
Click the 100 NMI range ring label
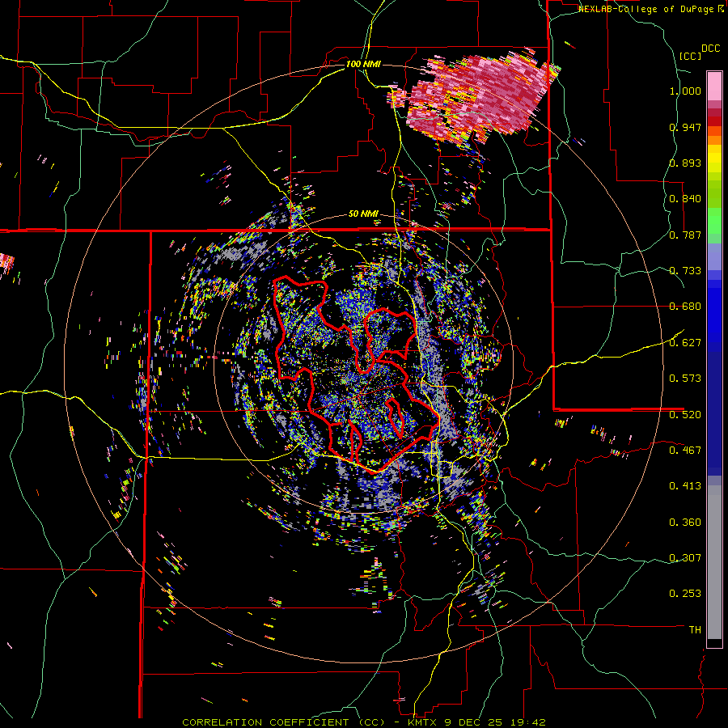(363, 64)
